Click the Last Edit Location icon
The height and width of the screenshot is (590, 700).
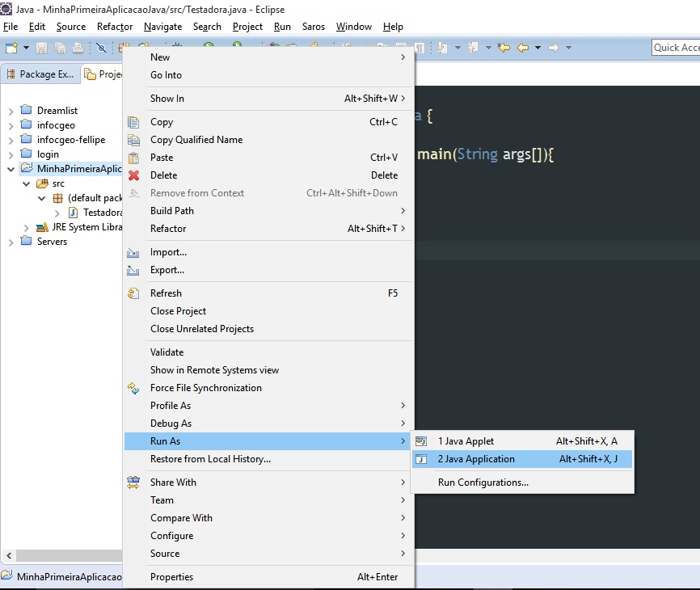coord(504,48)
